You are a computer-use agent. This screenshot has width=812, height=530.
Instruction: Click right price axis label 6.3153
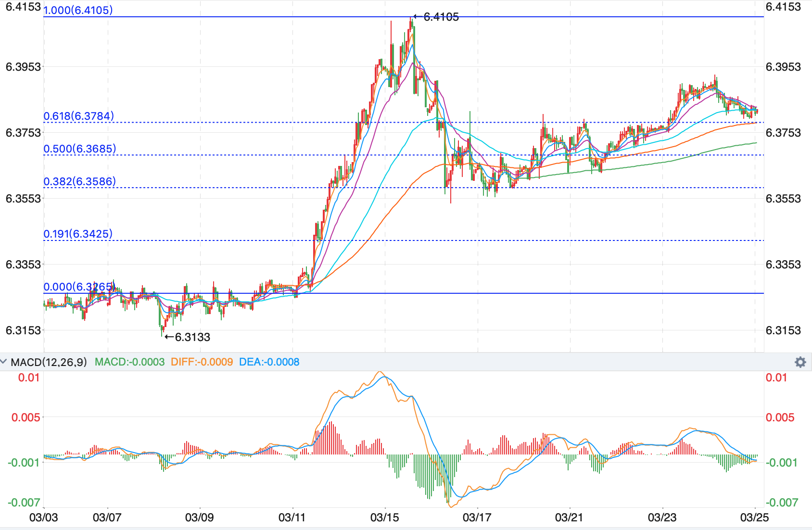tap(784, 330)
